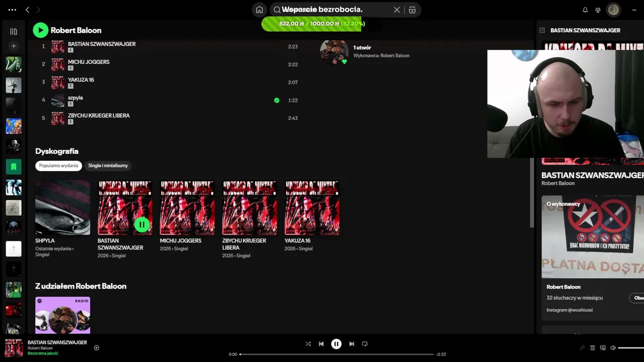Go back with the left arrow
This screenshot has width=644, height=362.
28,10
